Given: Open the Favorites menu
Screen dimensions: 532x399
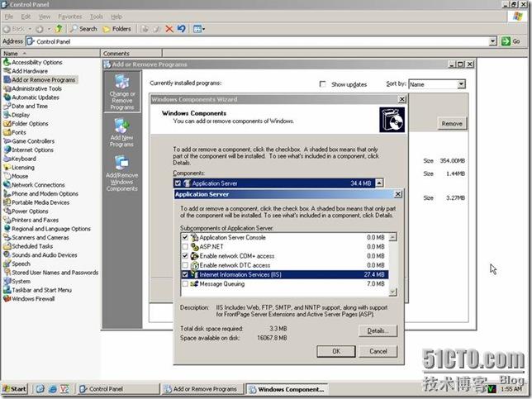Looking at the screenshot, I should tap(70, 17).
